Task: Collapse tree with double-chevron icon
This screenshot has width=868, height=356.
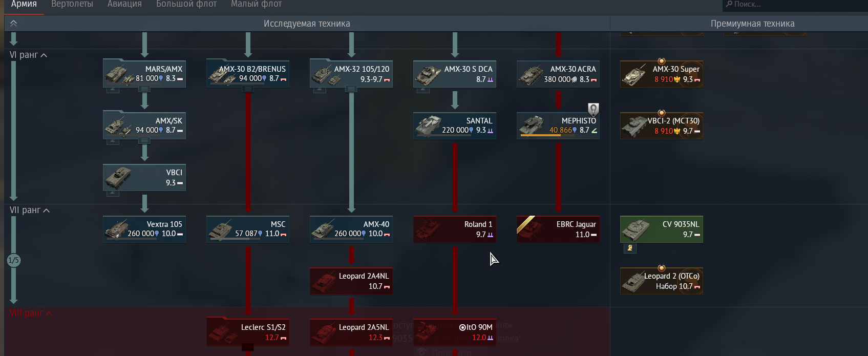Action: point(13,24)
